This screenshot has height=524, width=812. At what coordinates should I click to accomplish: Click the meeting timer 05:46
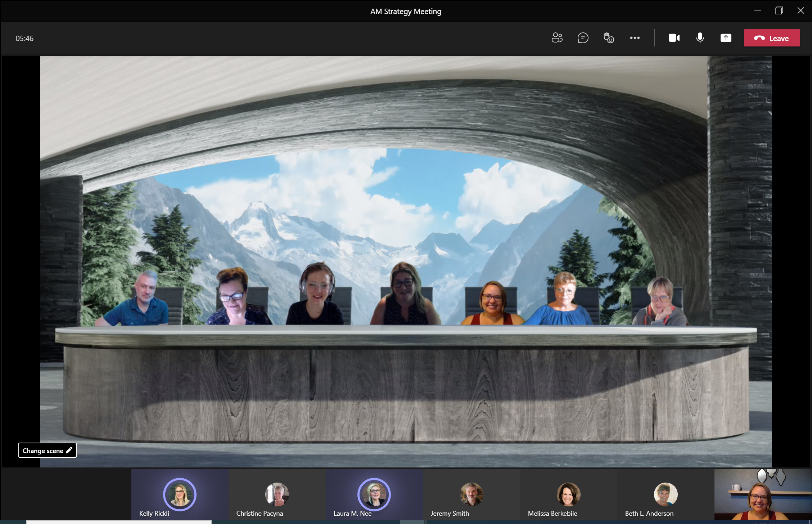coord(24,39)
